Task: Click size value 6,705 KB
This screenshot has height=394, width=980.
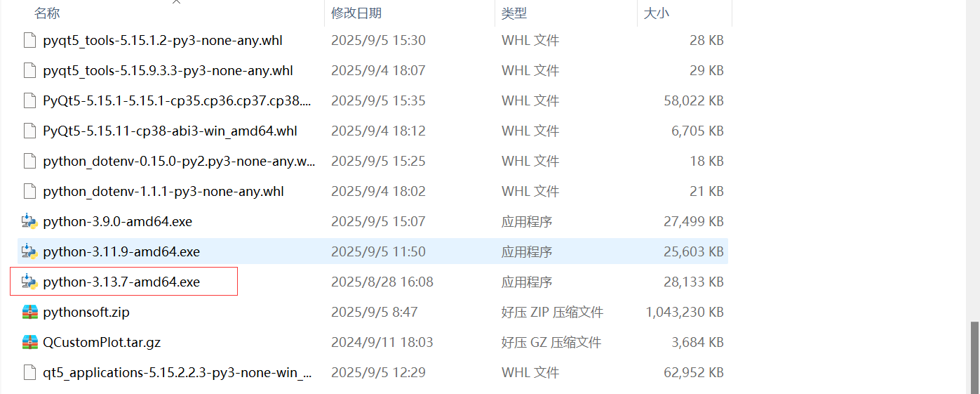Action: click(x=697, y=131)
